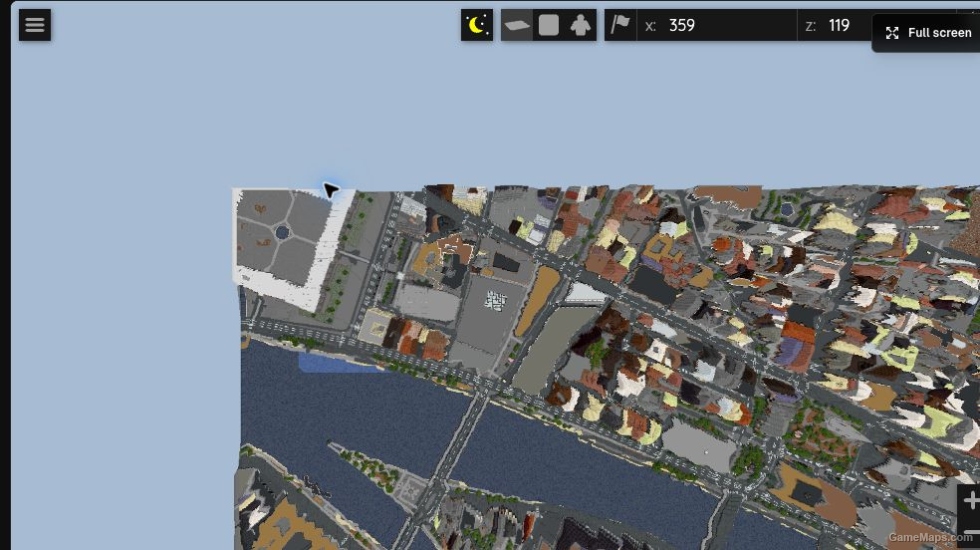The height and width of the screenshot is (550, 980).
Task: Edit the x coordinate field
Action: pyautogui.click(x=717, y=25)
